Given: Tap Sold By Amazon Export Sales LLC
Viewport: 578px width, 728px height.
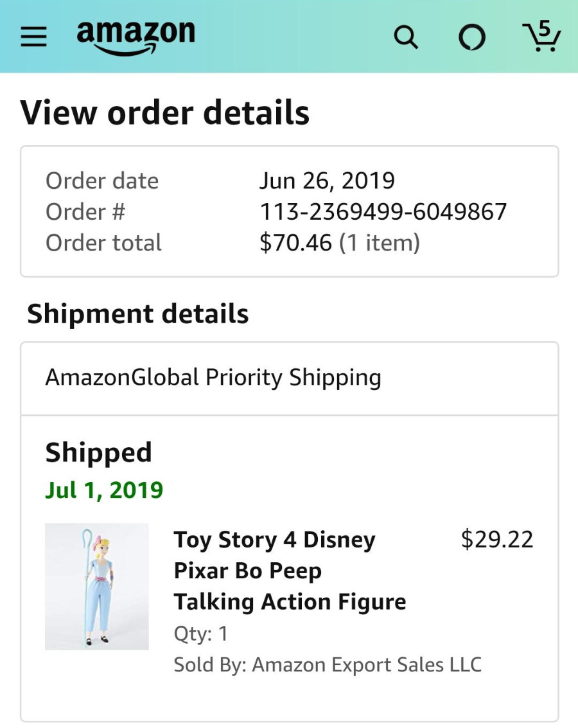Looking at the screenshot, I should 328,664.
